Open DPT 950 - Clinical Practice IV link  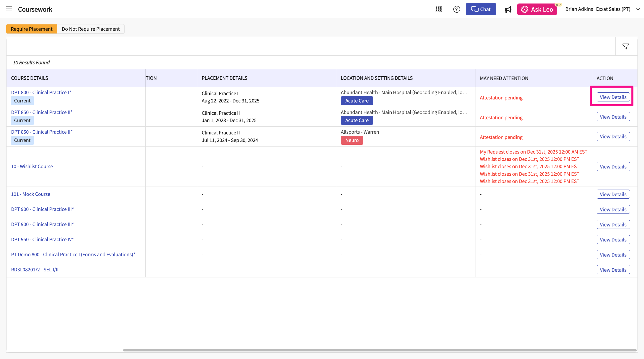click(x=42, y=239)
